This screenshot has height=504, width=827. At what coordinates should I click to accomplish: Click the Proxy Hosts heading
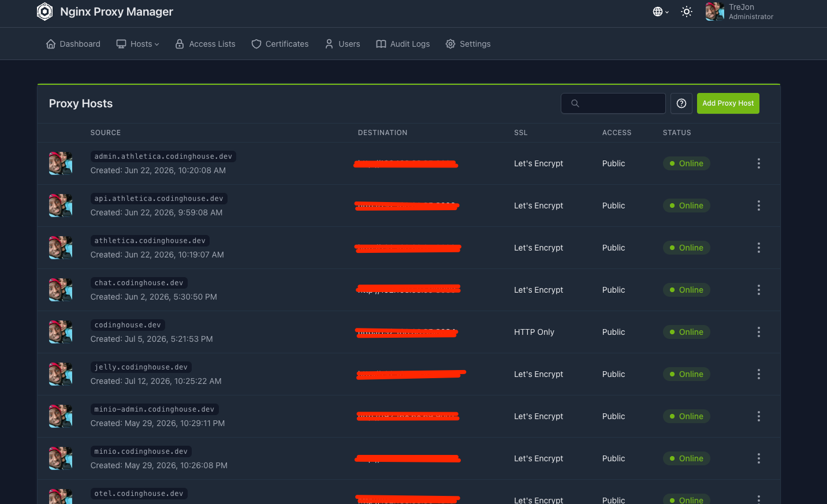[x=81, y=103]
